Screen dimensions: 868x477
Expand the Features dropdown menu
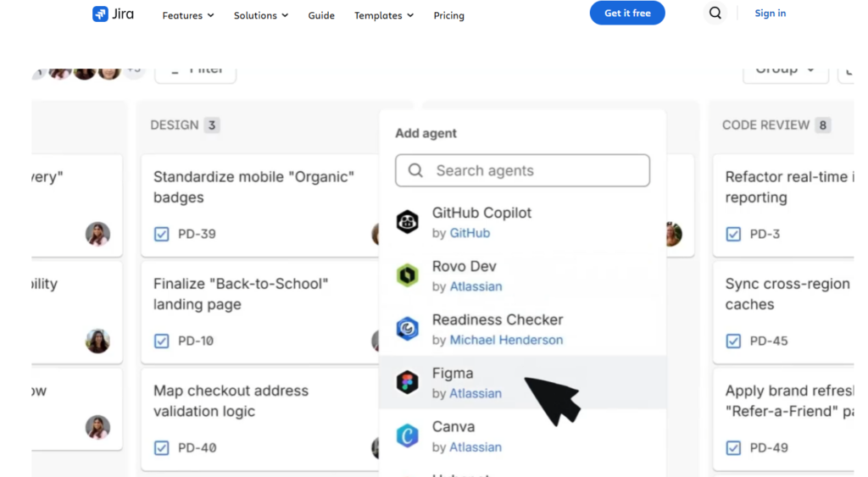coord(188,15)
